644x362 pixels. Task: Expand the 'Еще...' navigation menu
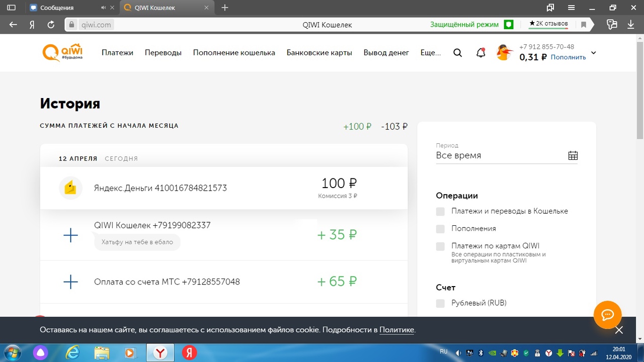click(x=430, y=53)
